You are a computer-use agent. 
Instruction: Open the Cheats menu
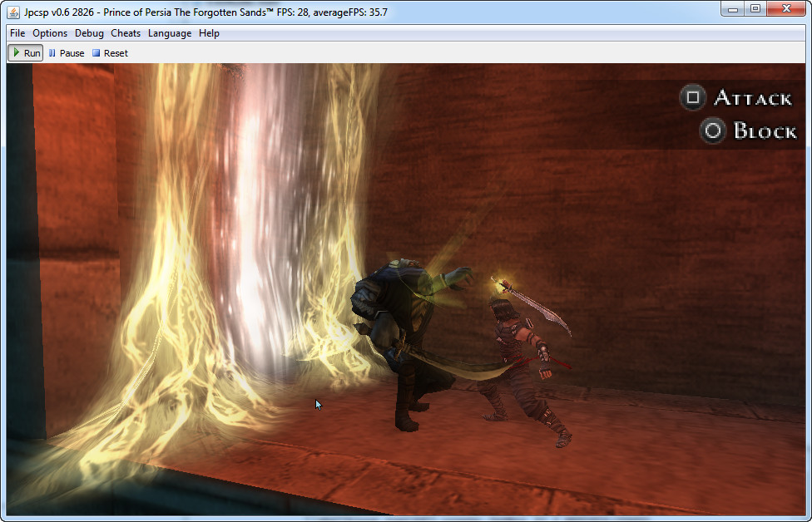(126, 33)
